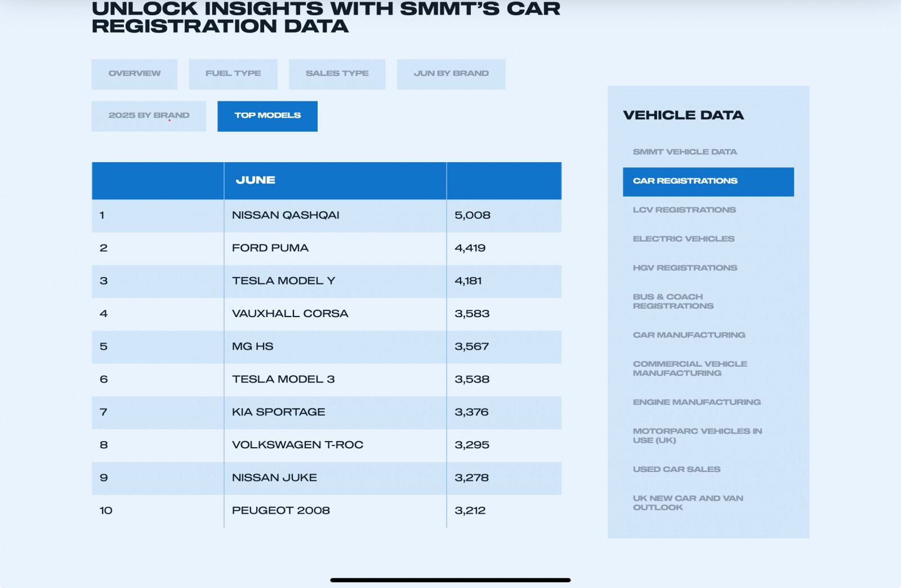Click the car registration data page heading
The height and width of the screenshot is (588, 901).
pos(326,17)
